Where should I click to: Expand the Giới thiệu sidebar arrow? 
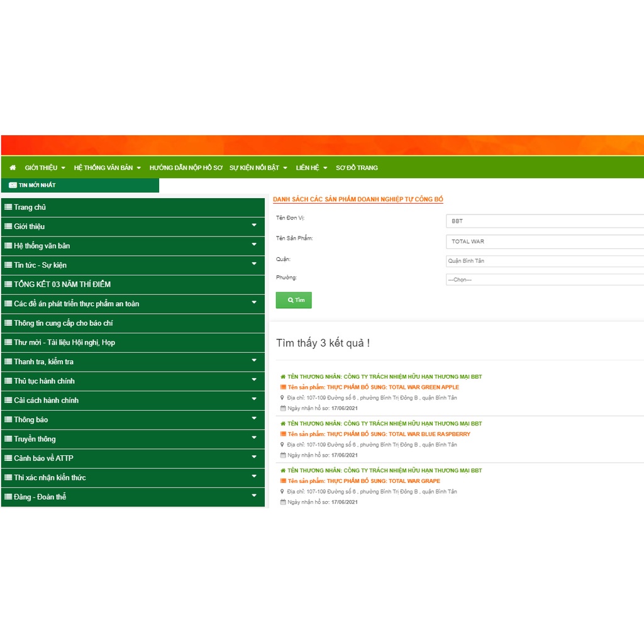tap(254, 225)
